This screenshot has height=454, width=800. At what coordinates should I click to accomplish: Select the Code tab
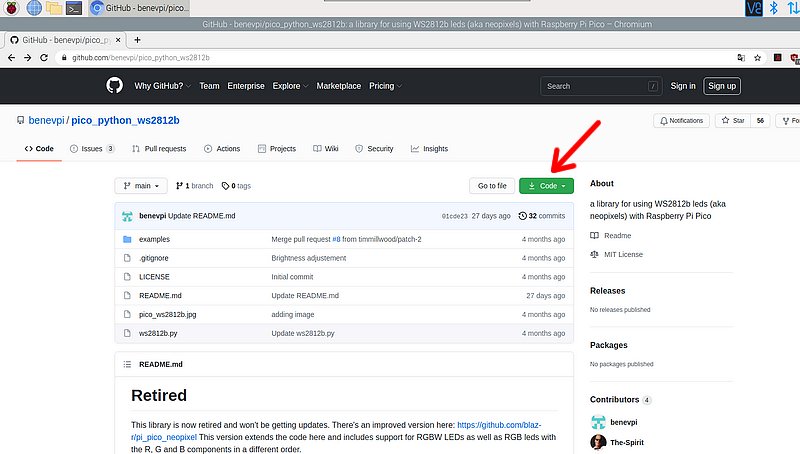(x=39, y=148)
